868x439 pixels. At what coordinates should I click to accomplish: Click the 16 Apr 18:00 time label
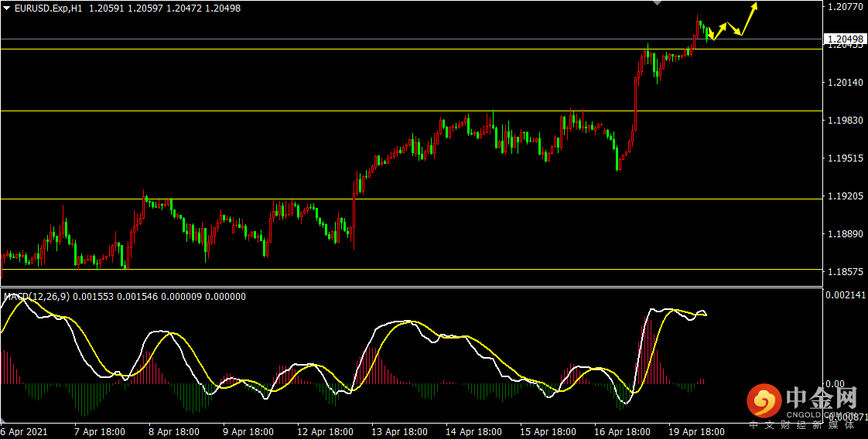coord(622,431)
